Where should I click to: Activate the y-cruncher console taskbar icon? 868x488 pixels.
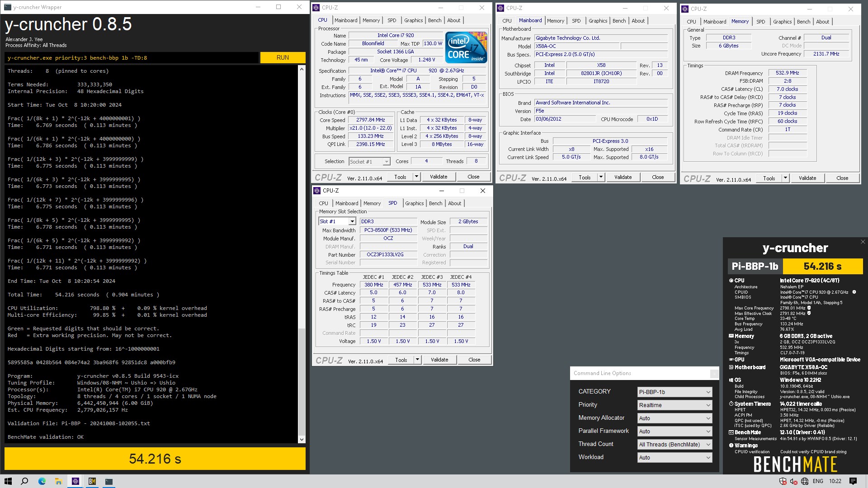click(109, 481)
